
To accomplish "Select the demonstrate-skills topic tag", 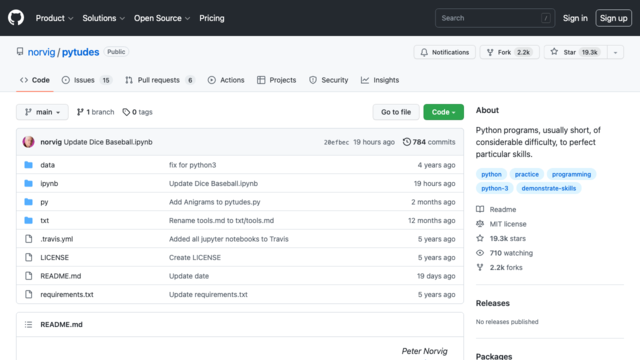I will coord(549,188).
